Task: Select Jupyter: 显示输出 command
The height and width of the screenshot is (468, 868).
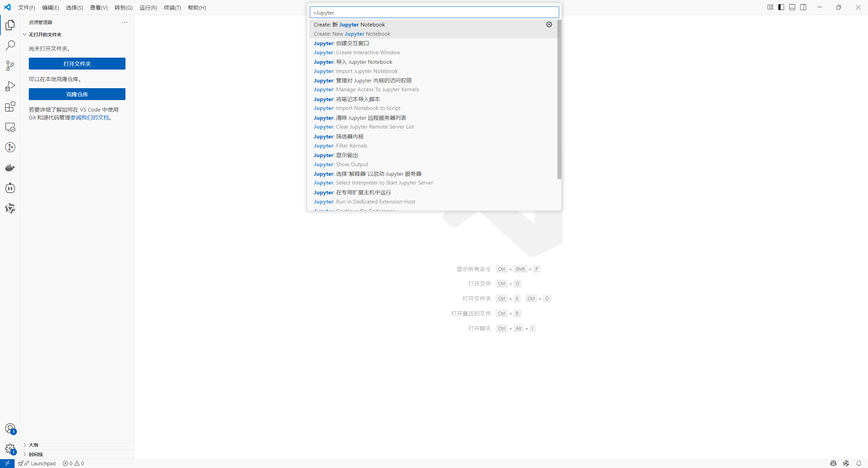Action: click(x=433, y=160)
